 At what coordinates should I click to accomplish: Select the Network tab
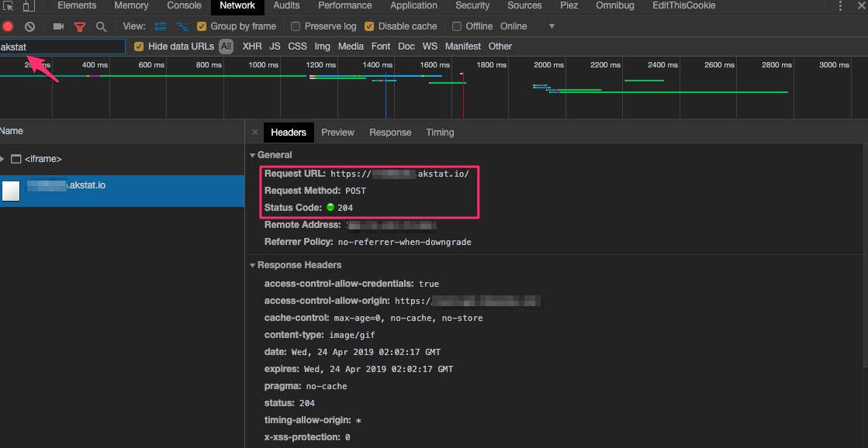tap(237, 6)
